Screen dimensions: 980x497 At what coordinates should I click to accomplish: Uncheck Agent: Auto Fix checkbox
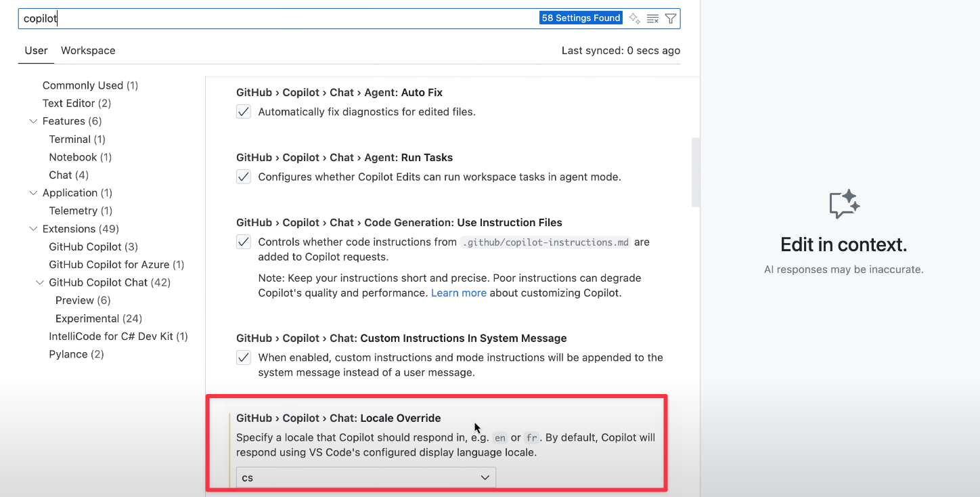244,112
